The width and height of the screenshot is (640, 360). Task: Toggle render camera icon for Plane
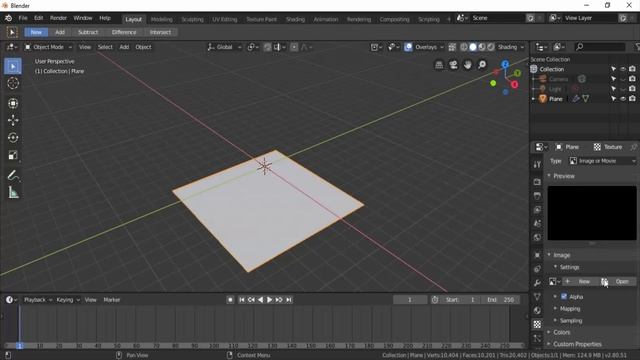pyautogui.click(x=632, y=99)
